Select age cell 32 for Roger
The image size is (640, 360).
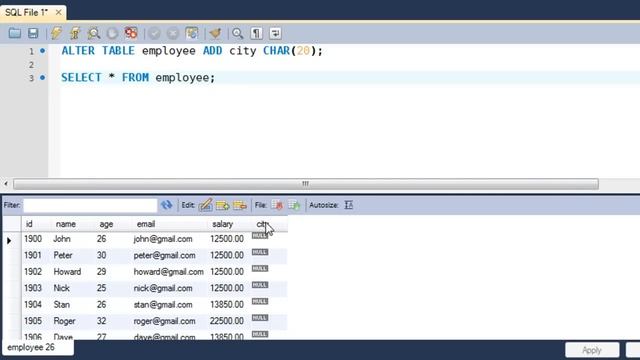(x=102, y=321)
